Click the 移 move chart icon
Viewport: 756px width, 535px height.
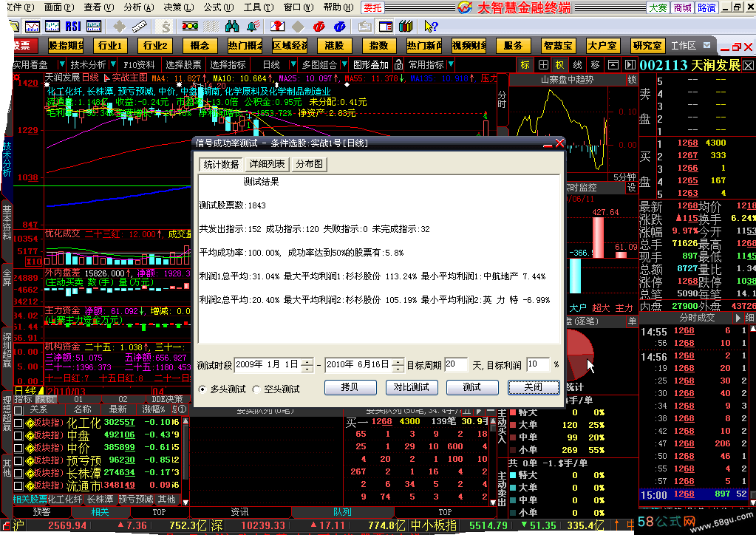596,64
